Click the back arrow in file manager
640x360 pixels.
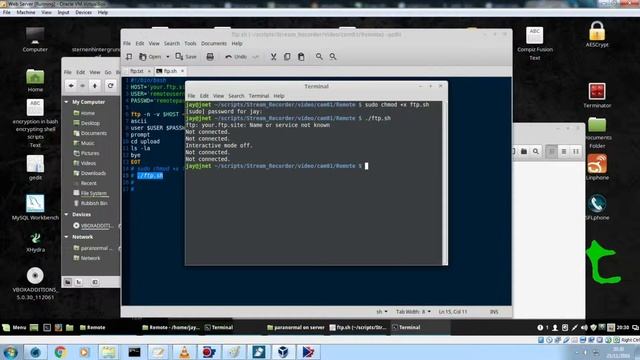point(71,86)
